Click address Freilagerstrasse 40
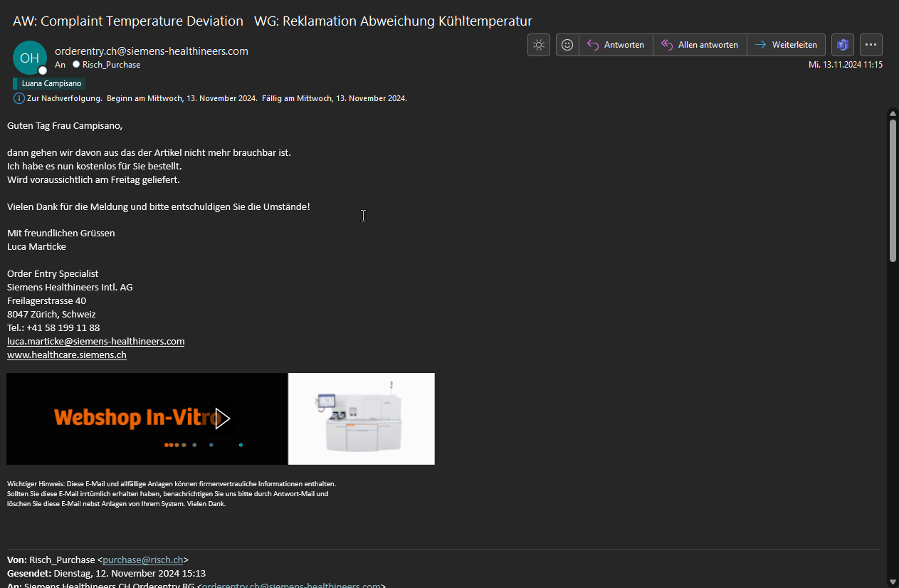Viewport: 899px width, 588px height. [x=47, y=300]
